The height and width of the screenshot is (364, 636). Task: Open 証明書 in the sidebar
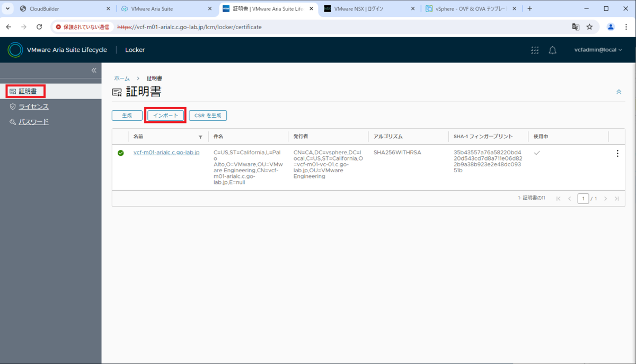click(28, 91)
